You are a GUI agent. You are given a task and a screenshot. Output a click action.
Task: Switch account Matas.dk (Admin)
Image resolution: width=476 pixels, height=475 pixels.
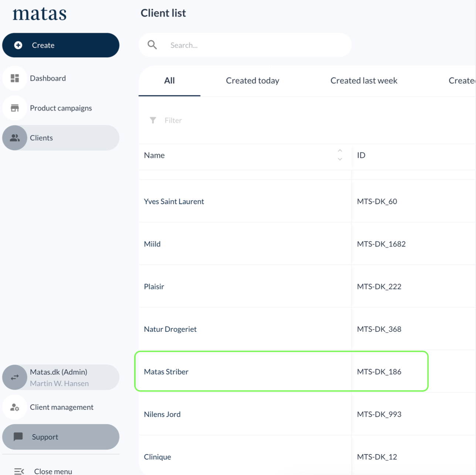[x=61, y=377]
